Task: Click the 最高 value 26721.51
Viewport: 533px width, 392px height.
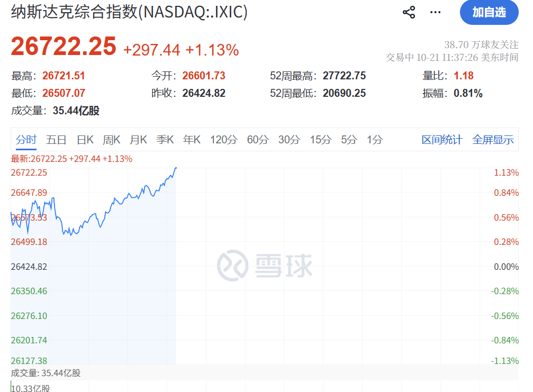Action: click(x=64, y=76)
